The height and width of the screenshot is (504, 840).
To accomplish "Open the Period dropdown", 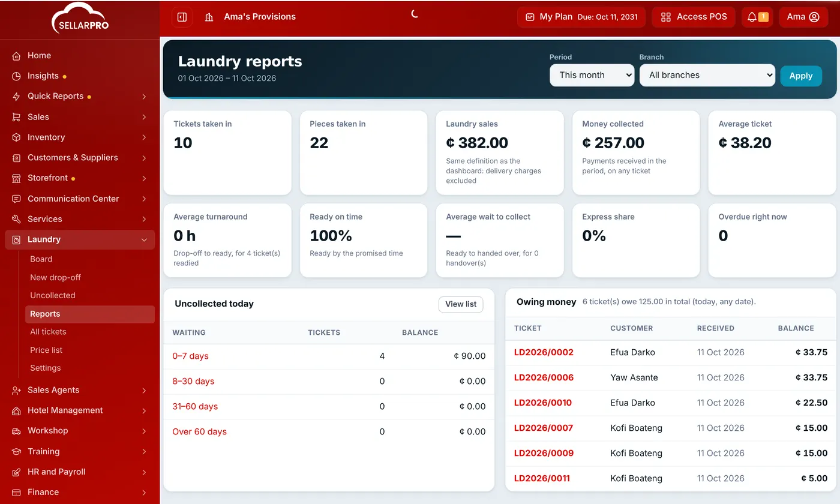I will coord(592,75).
